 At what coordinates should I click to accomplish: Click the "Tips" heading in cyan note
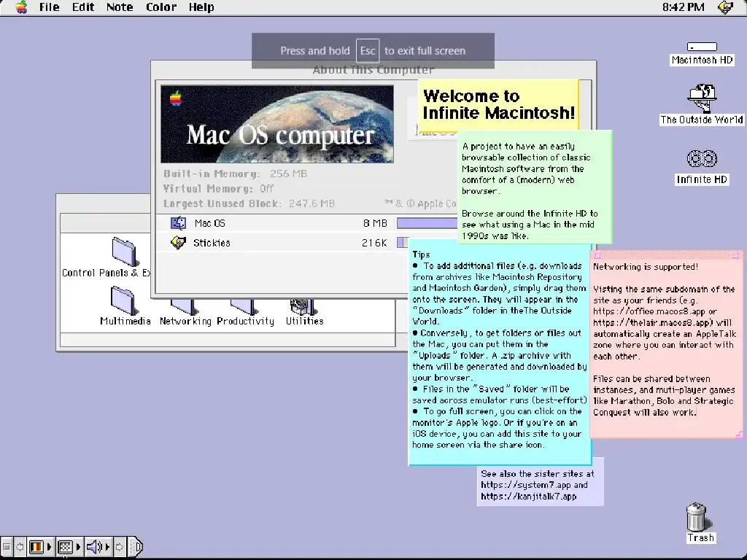point(421,254)
